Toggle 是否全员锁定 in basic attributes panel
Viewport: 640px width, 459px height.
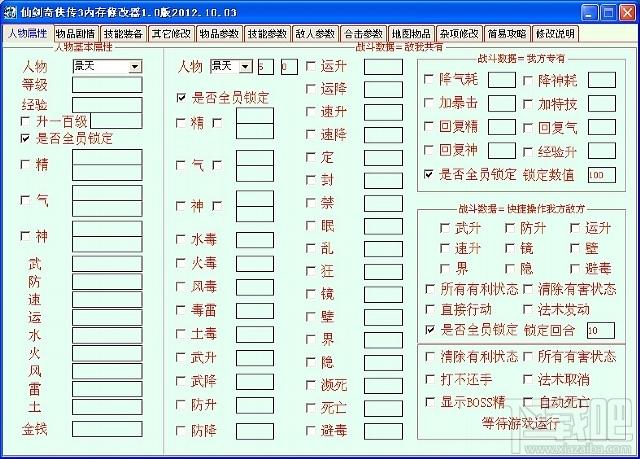coord(25,138)
